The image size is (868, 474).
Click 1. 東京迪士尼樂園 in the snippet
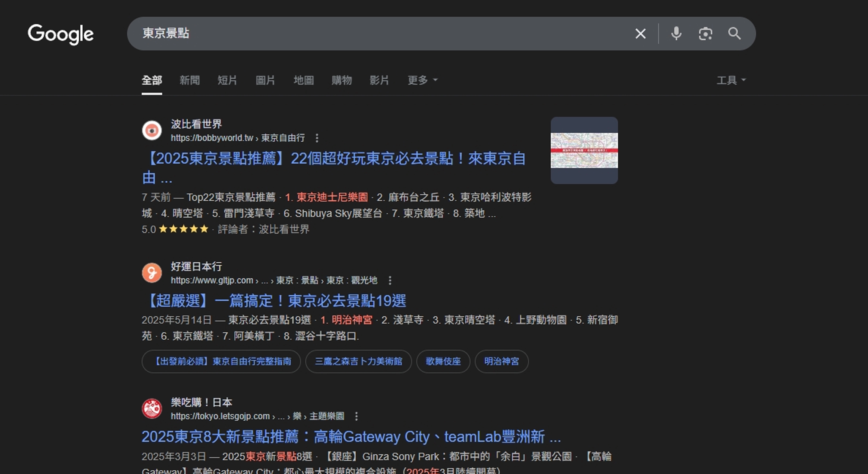(327, 197)
